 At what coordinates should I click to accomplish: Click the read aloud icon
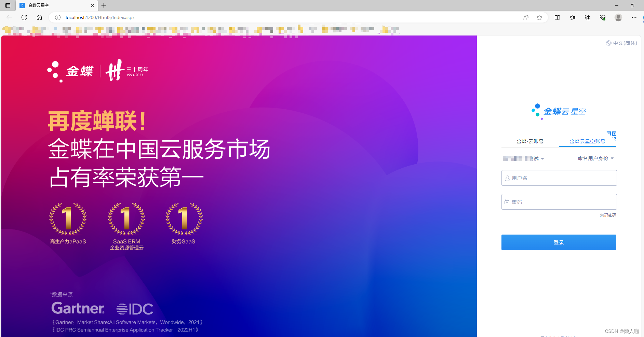526,17
